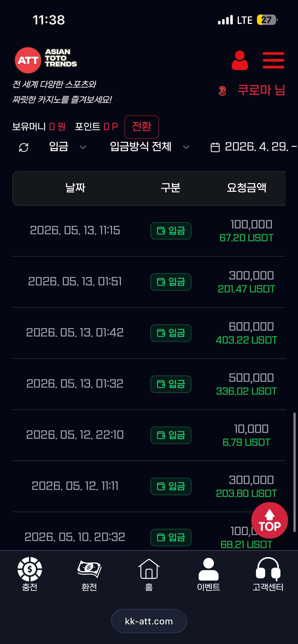Click the 전환 point conversion button
This screenshot has height=644, width=298.
(x=142, y=127)
